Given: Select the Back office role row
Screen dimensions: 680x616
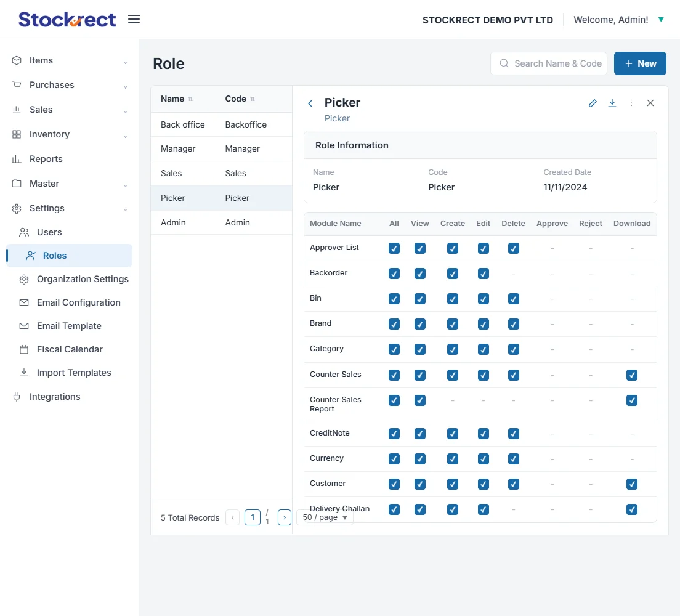Looking at the screenshot, I should [x=221, y=124].
